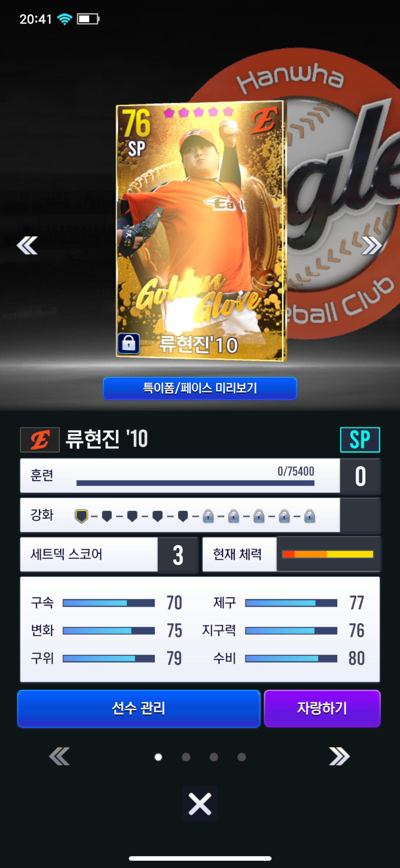
Task: Go to previous page using bottom left arrows
Action: [x=59, y=756]
